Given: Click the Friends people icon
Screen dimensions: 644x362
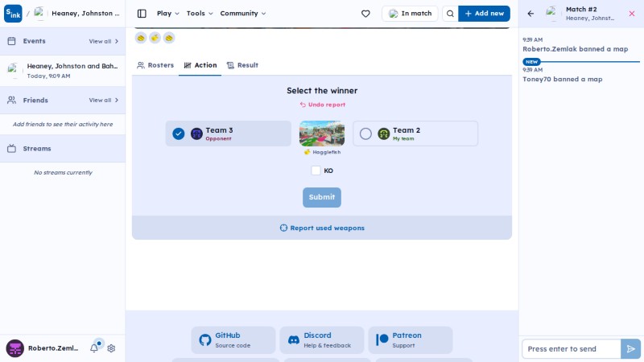Looking at the screenshot, I should point(11,100).
